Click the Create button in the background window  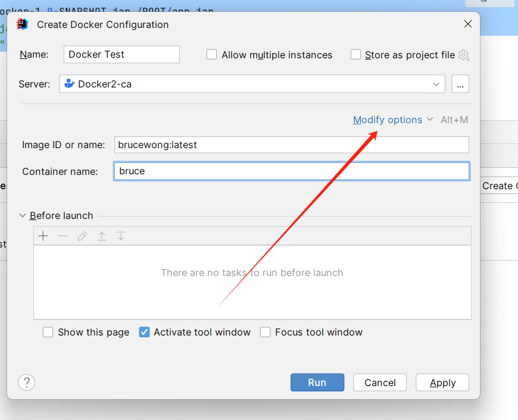(x=499, y=186)
